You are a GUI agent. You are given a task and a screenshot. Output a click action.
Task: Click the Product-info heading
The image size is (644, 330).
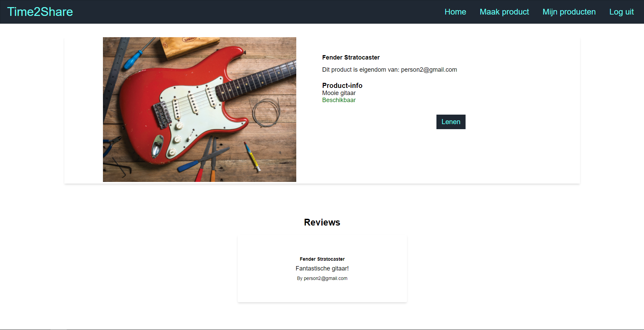pyautogui.click(x=342, y=86)
